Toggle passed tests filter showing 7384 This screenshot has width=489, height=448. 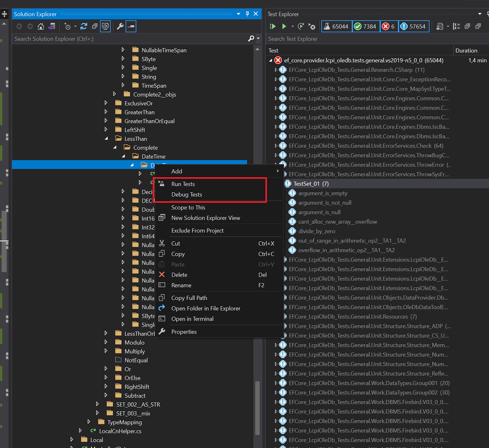pos(365,27)
